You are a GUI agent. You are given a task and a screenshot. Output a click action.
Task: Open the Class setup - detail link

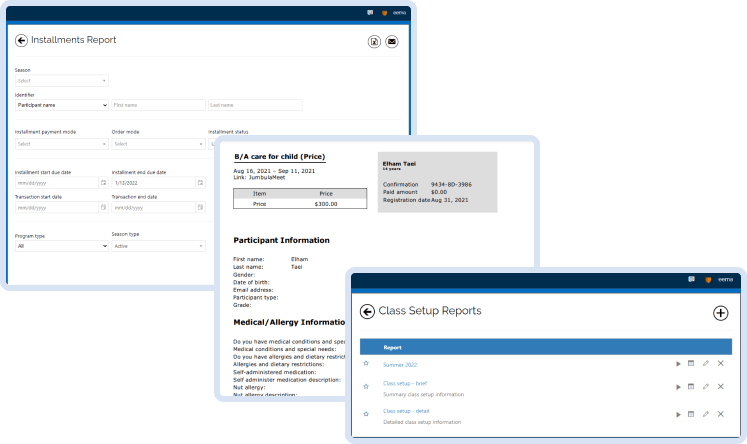[406, 411]
